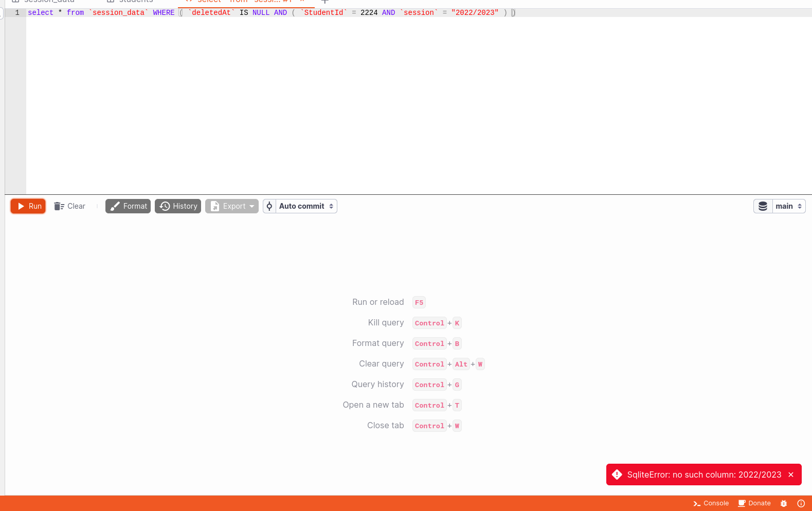Open the info icon in status bar

pos(801,503)
